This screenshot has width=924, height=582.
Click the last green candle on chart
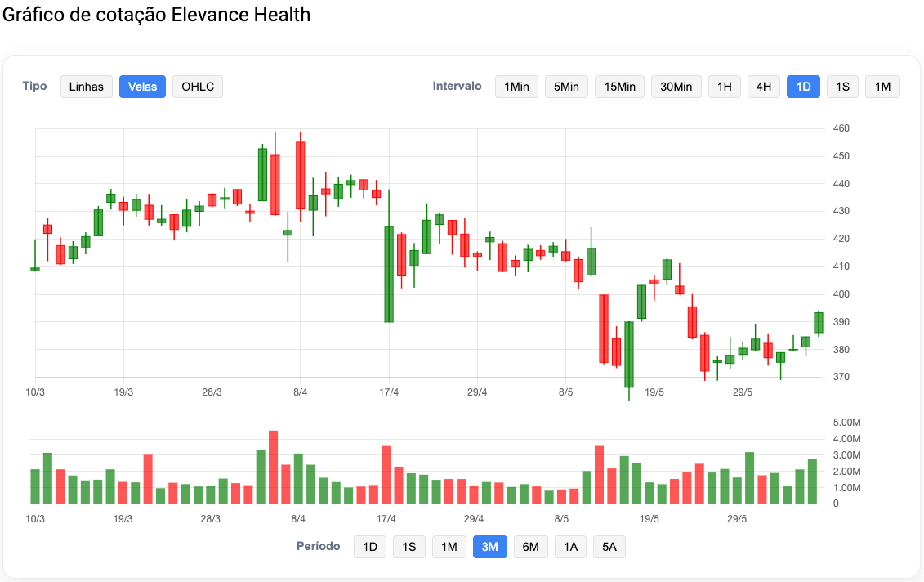tap(818, 322)
